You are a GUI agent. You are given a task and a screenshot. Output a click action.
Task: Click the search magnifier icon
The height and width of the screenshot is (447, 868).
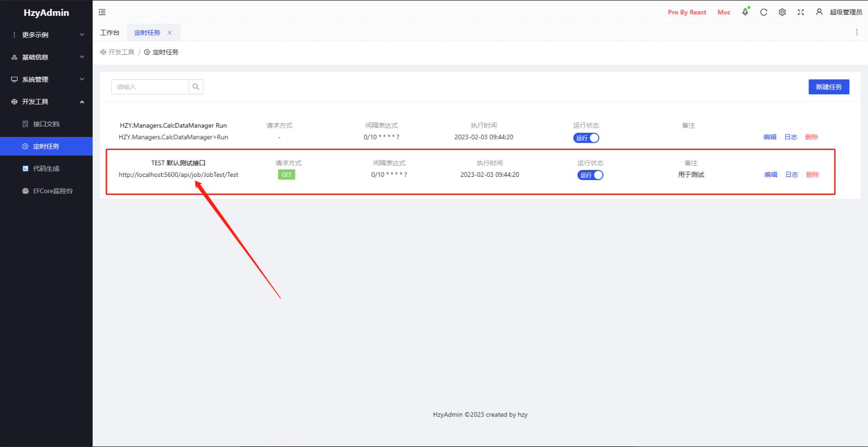pos(196,87)
